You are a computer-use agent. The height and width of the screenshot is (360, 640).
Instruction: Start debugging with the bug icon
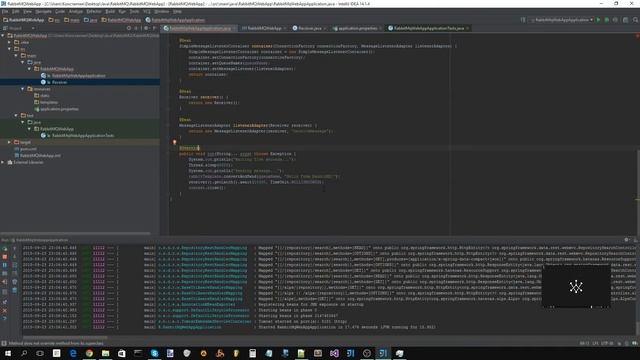point(607,20)
